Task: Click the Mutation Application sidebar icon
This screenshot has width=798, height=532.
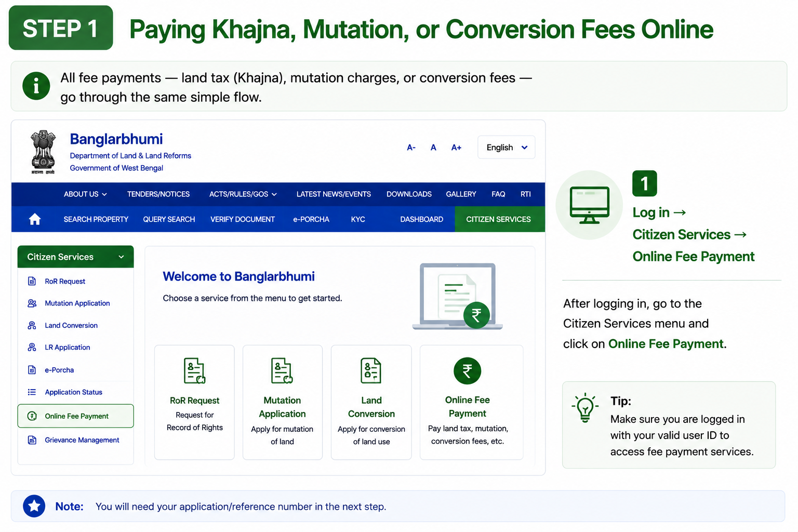Action: 32,303
